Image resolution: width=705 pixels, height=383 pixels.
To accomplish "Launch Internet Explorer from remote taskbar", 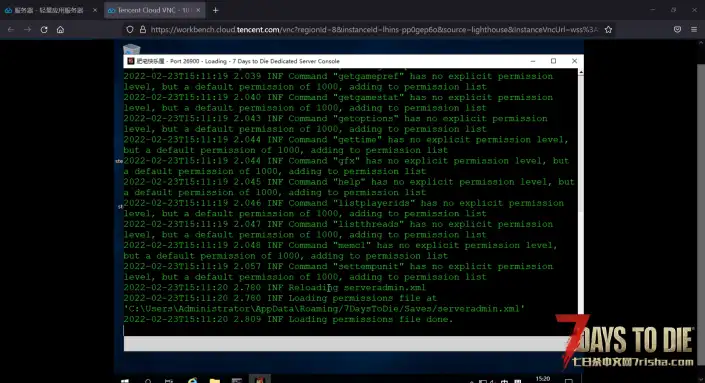I will point(192,380).
